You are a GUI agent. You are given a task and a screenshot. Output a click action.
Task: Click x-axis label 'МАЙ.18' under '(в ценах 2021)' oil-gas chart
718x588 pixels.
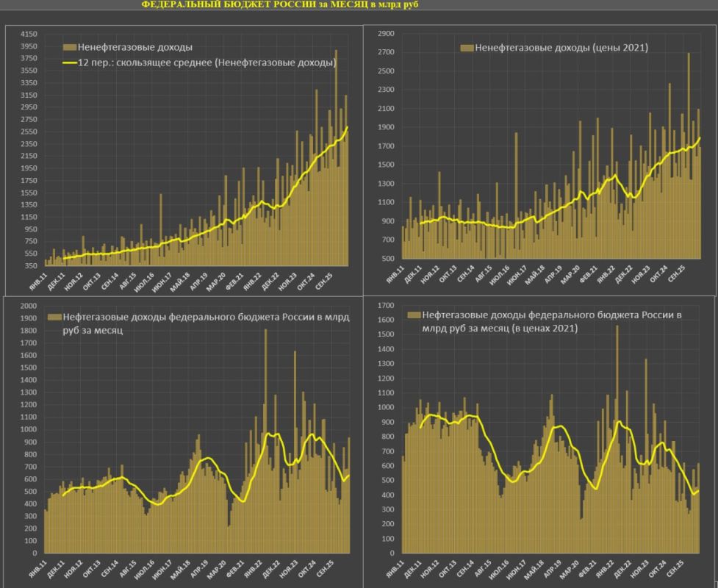[534, 570]
